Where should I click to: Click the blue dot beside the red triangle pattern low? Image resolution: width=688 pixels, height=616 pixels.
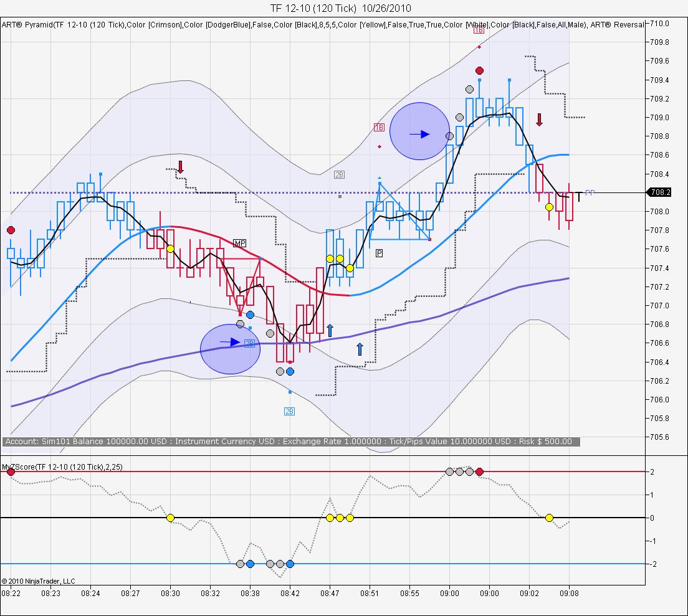tap(250, 315)
